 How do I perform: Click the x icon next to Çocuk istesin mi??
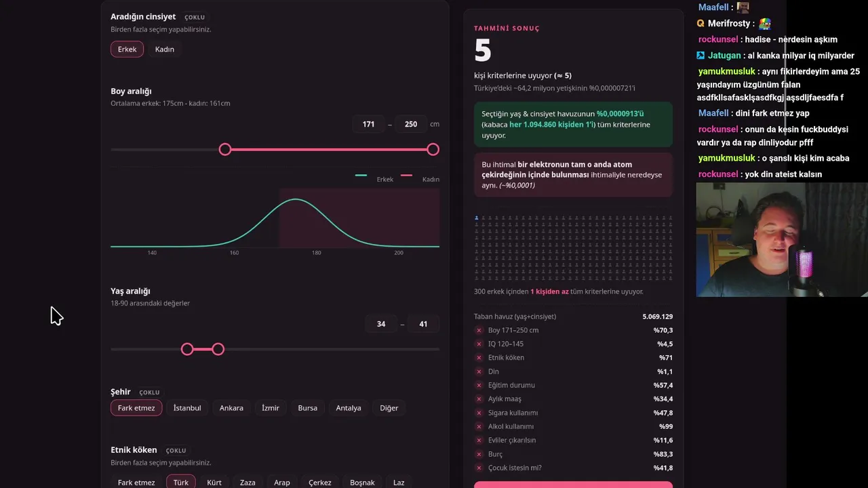pos(479,468)
